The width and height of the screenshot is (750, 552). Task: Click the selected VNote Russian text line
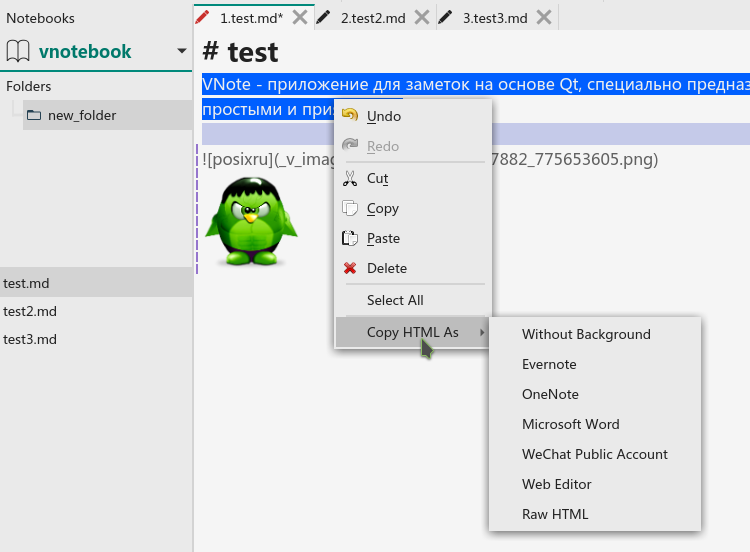pyautogui.click(x=476, y=84)
